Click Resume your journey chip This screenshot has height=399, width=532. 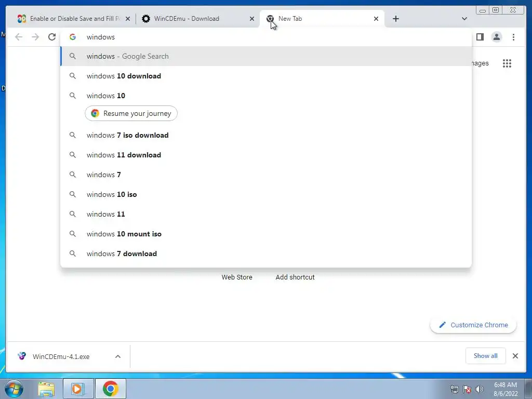(131, 113)
